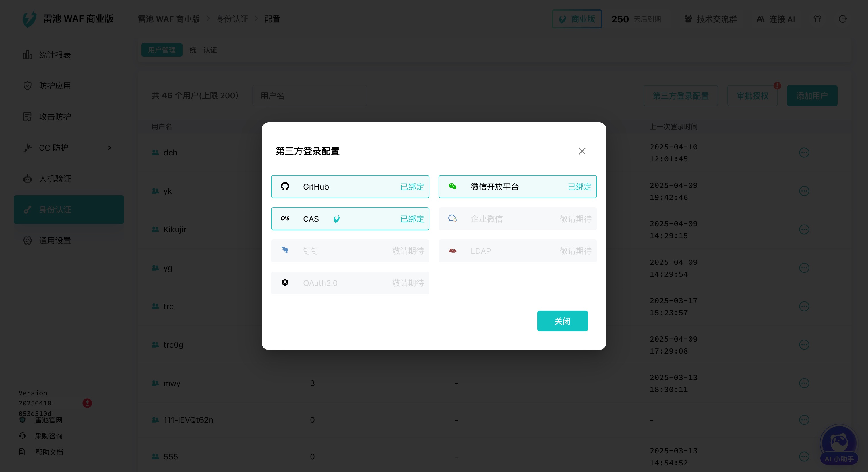The height and width of the screenshot is (472, 868).
Task: Click username Kikujir in the user list
Action: pos(175,229)
